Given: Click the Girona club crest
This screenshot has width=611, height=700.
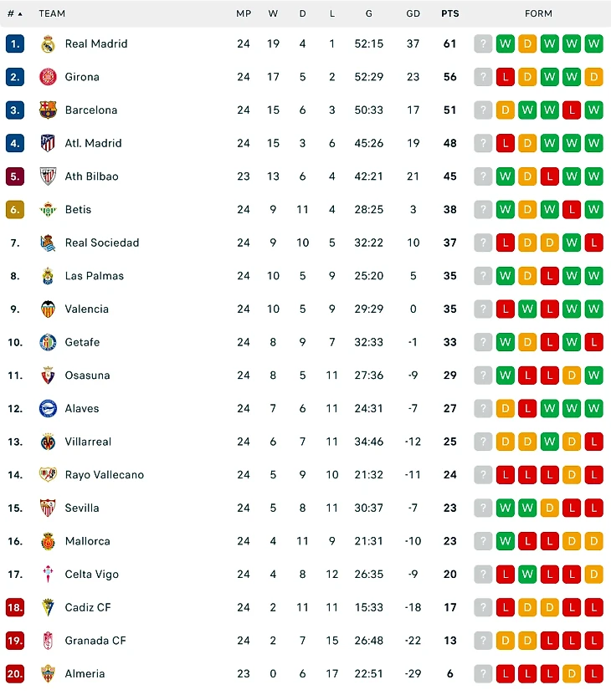Looking at the screenshot, I should click(x=48, y=77).
